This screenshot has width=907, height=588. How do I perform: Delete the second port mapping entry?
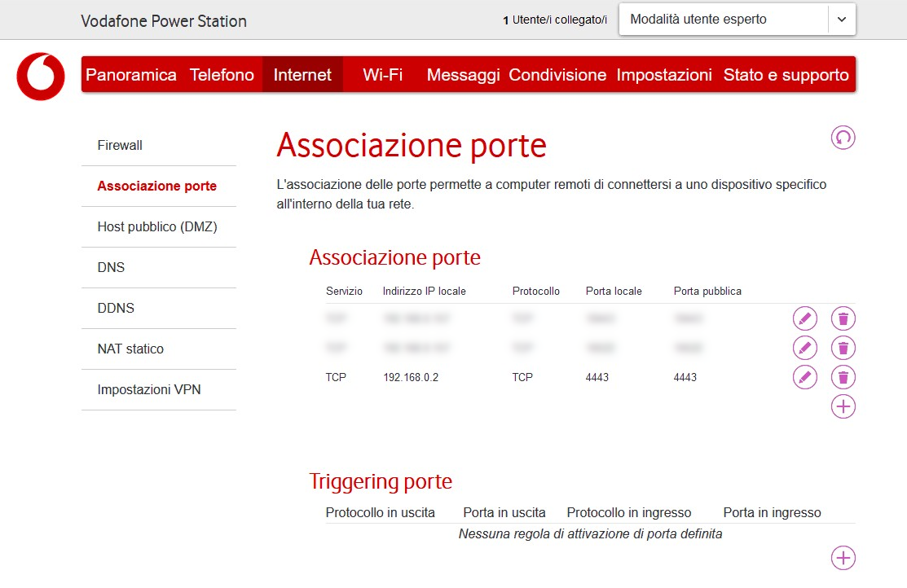pyautogui.click(x=843, y=348)
